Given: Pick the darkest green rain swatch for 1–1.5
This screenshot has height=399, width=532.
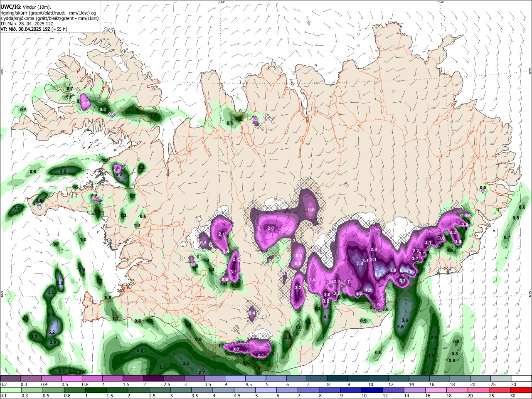Looking at the screenshot, I should tap(96, 390).
